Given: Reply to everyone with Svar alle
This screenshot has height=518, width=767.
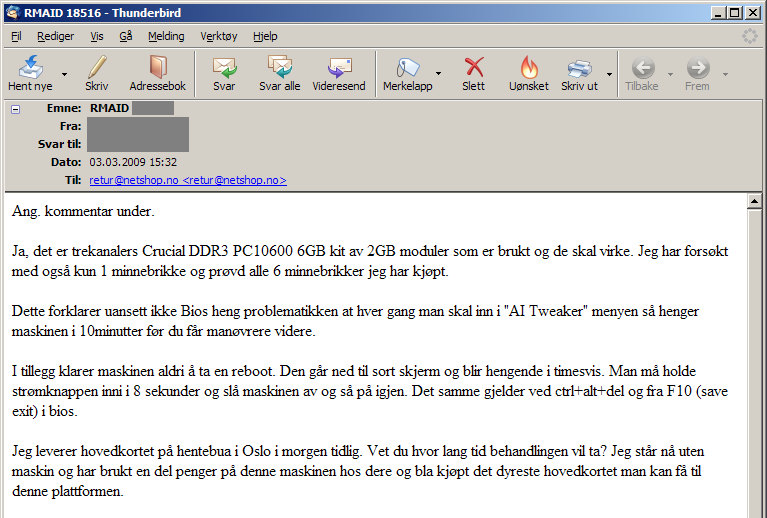Looking at the screenshot, I should [x=279, y=73].
